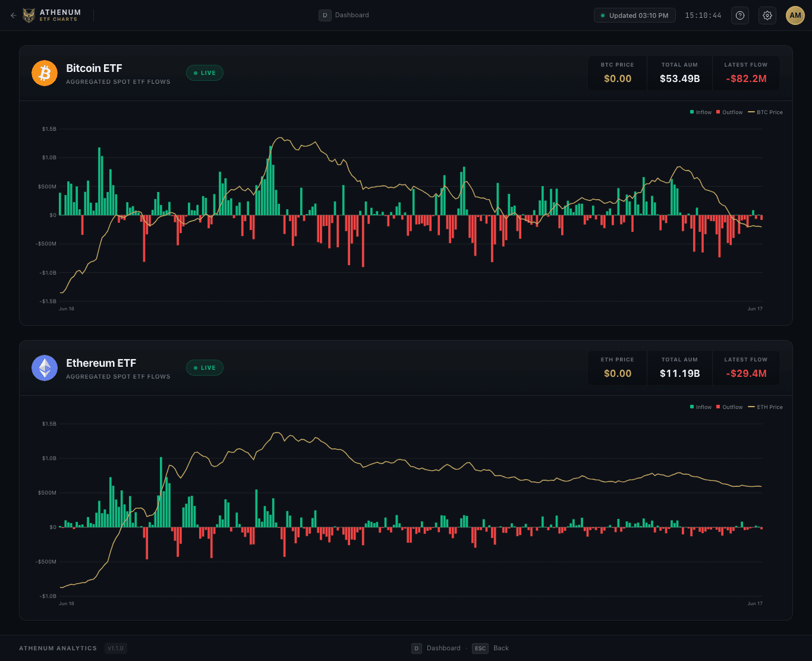Click the -$1.0B axis label in Ethereum chart
This screenshot has width=812, height=661.
coord(49,596)
